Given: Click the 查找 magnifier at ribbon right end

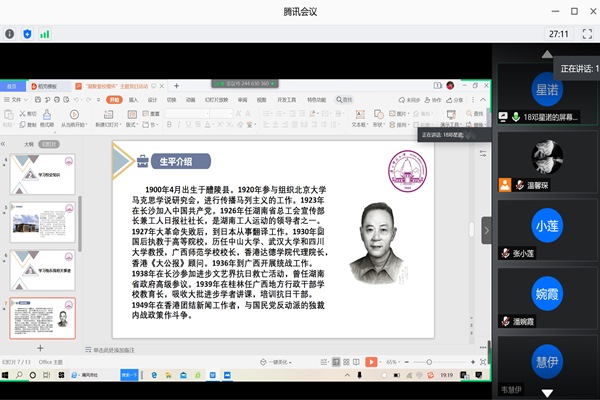Looking at the screenshot, I should click(469, 113).
